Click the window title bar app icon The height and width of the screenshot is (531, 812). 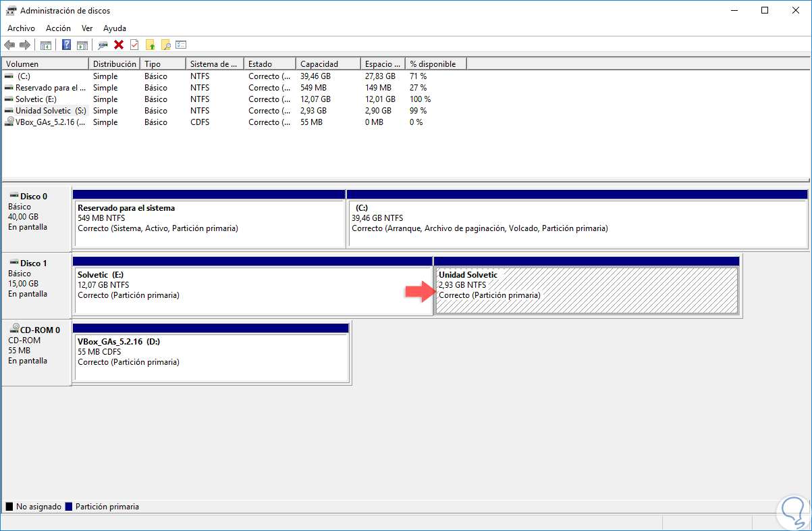[x=10, y=11]
